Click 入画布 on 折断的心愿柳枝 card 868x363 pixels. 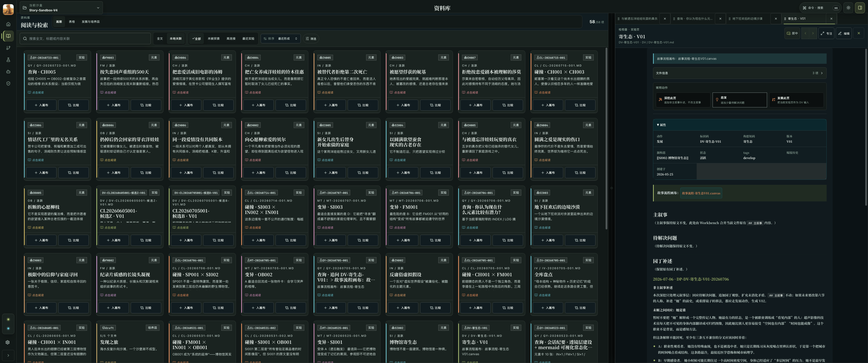coord(41,240)
